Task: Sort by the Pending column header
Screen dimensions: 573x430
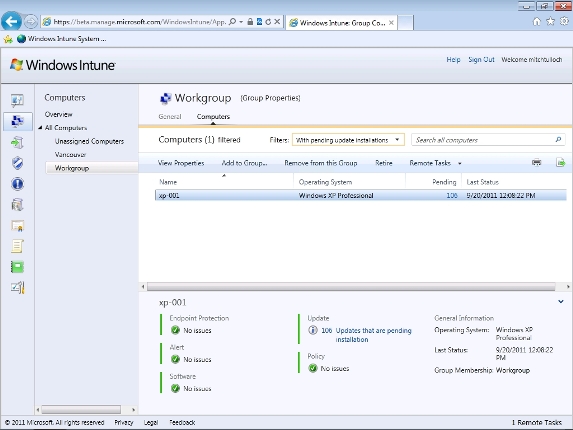Action: click(433, 182)
